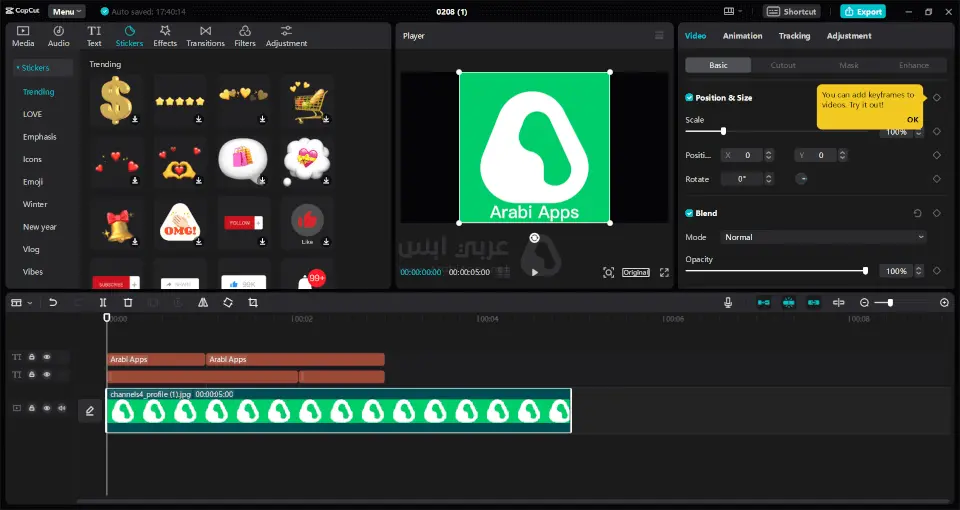960x510 pixels.
Task: Expand the timeline layout dropdown arrow
Action: [30, 302]
